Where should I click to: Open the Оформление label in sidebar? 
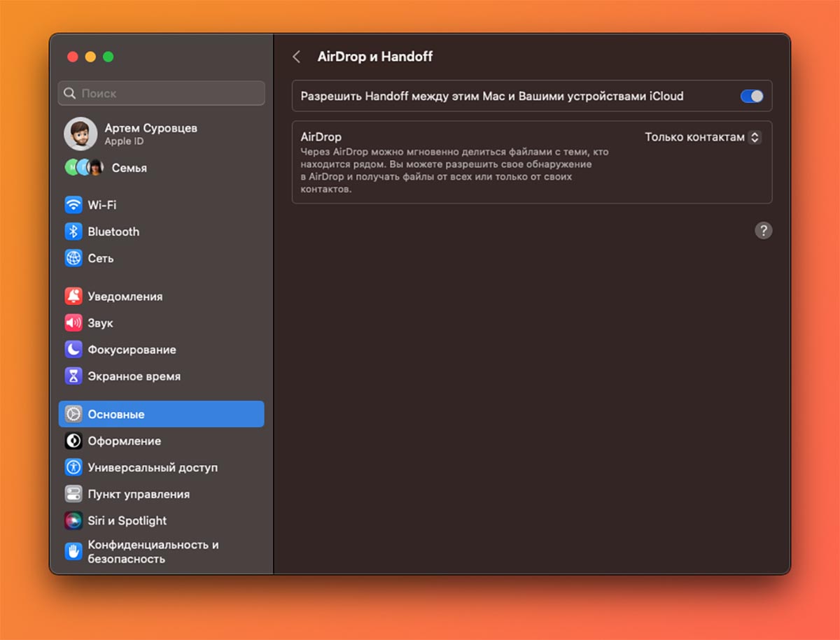tap(125, 441)
